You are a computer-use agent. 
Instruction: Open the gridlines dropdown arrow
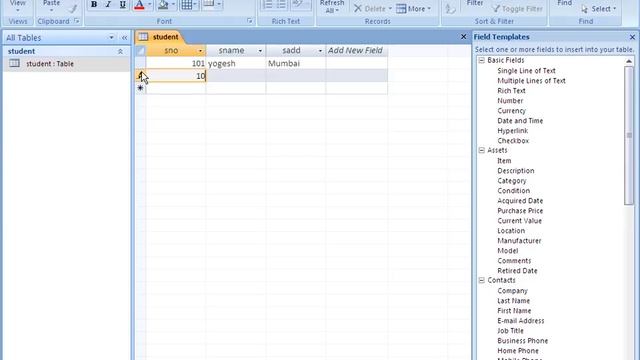point(196,4)
